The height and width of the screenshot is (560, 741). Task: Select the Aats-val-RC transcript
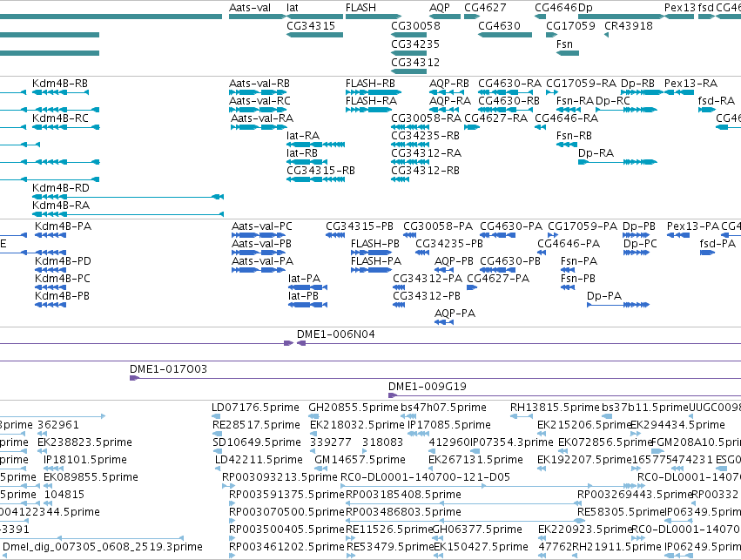click(258, 110)
